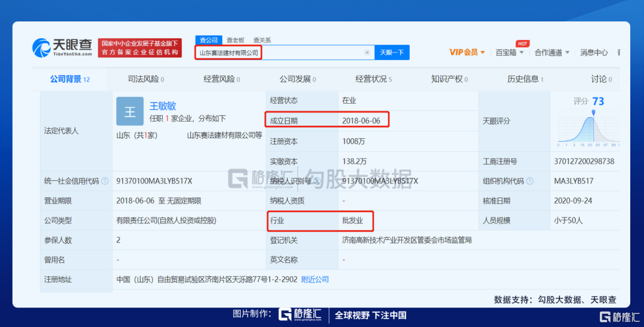The width and height of the screenshot is (644, 327).
Task: Expand the 百宝箱 menu
Action: (510, 52)
